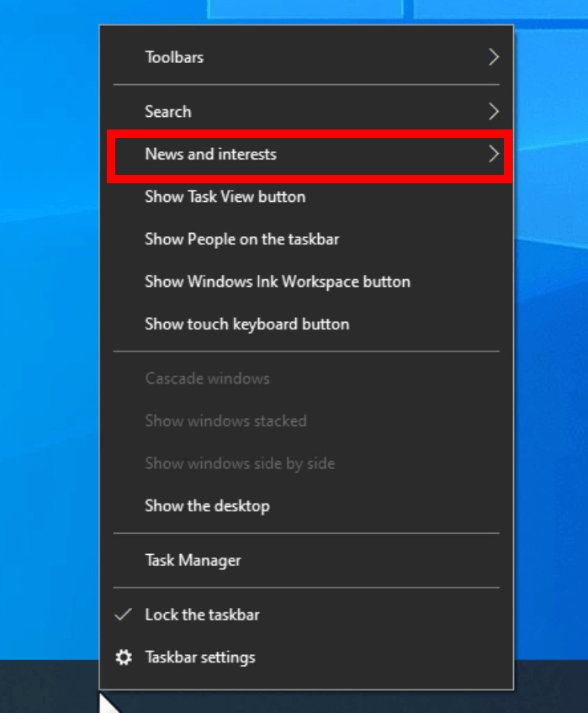
Task: Open News and interests menu item
Action: tap(306, 154)
